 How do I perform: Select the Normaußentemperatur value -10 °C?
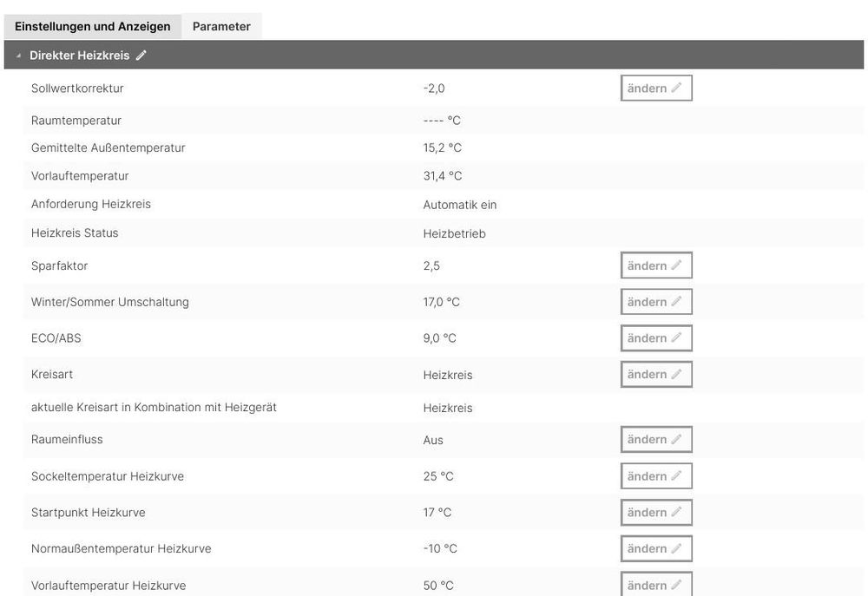pos(440,548)
